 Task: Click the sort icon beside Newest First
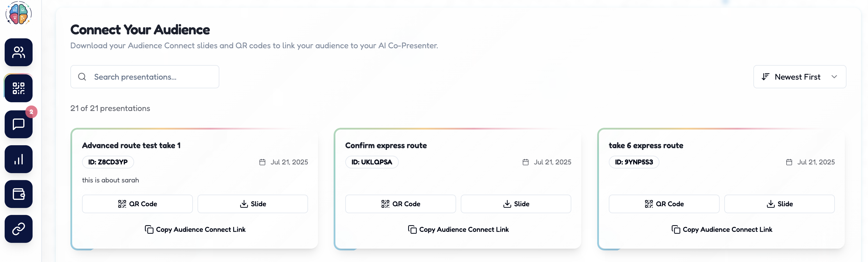coord(765,77)
